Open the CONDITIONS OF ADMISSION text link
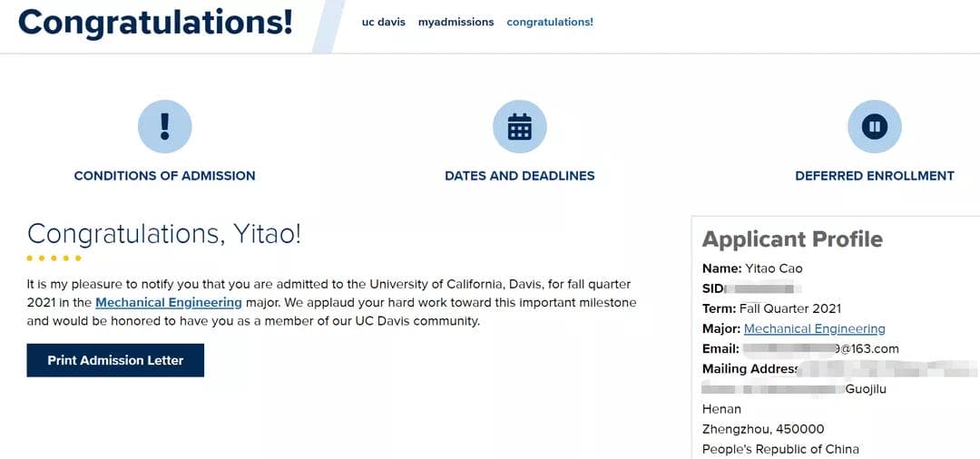 (164, 176)
